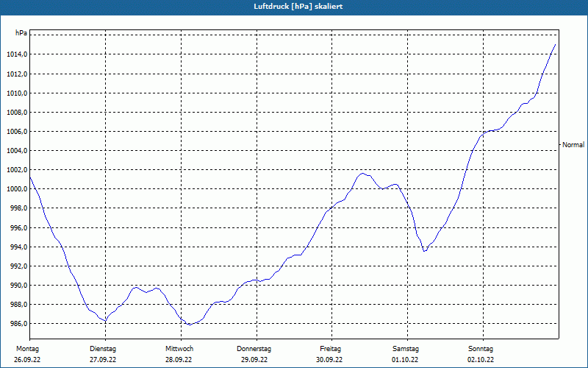
Task: Click the 1012,0 axis value
Action: tap(17, 74)
